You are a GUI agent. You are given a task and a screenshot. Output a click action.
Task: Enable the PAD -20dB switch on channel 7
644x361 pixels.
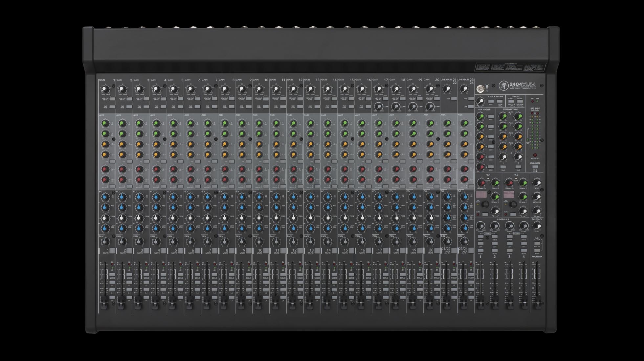[214, 107]
